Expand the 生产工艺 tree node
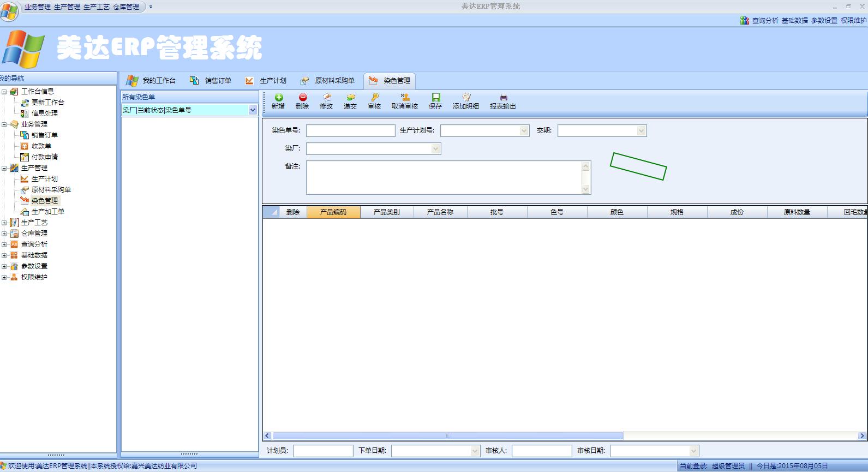868x472 pixels. [x=4, y=223]
